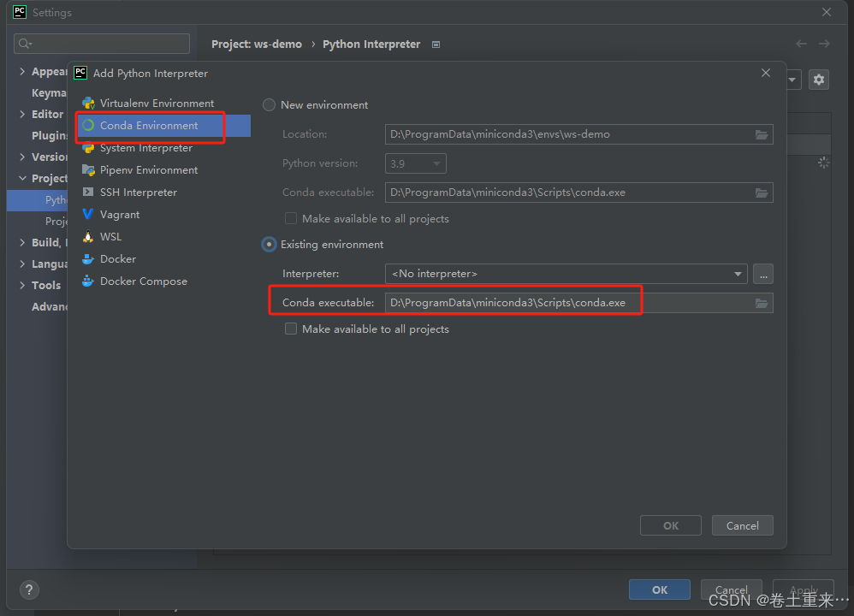This screenshot has height=616, width=854.
Task: Click the Settings search field
Action: coord(102,44)
